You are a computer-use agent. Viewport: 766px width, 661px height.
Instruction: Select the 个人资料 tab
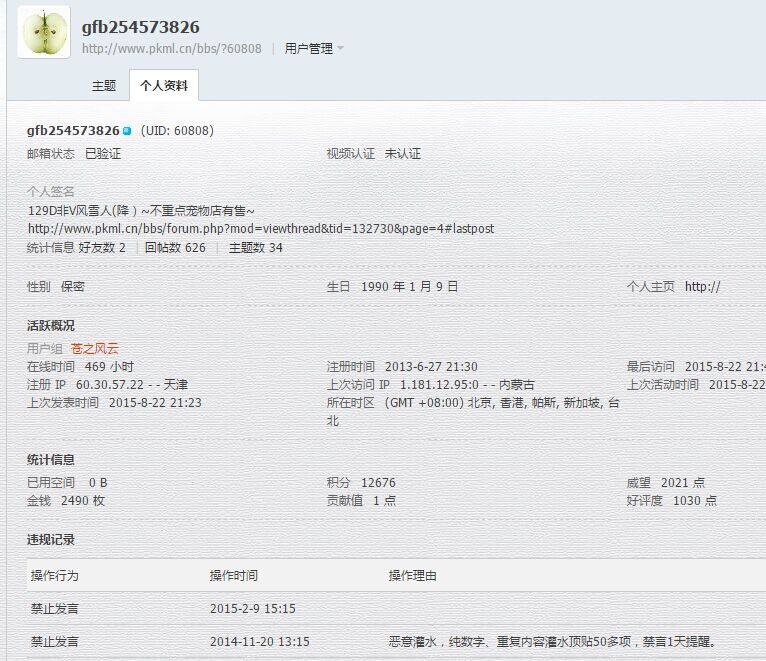coord(164,86)
